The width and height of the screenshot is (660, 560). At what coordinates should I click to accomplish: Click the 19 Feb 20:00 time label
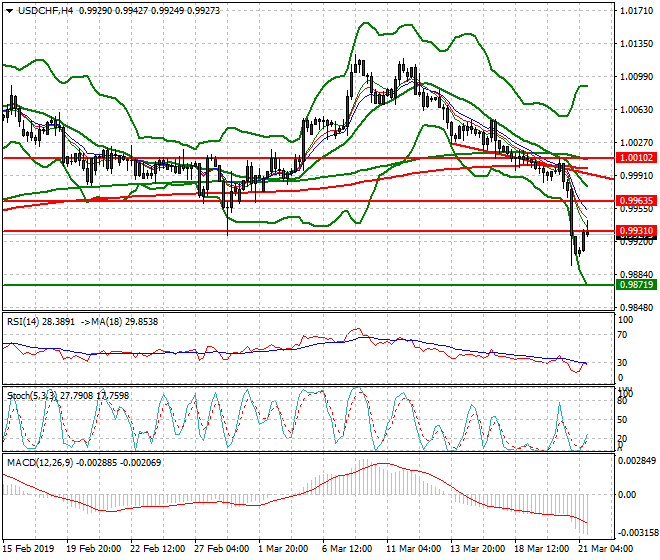point(93,549)
